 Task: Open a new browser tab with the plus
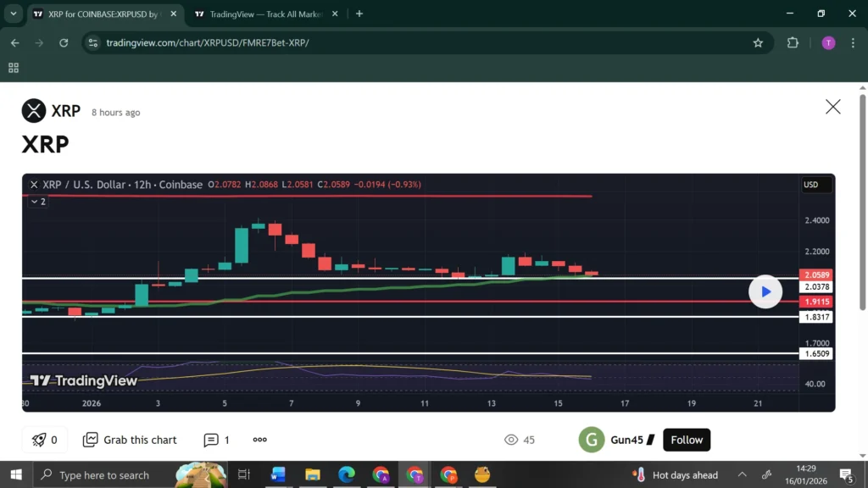(359, 14)
